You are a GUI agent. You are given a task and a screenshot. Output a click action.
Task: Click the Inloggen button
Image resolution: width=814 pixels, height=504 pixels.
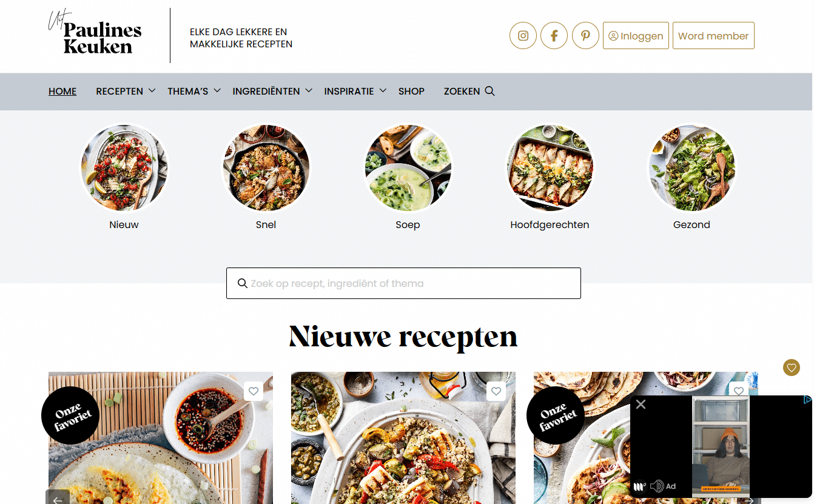point(636,36)
